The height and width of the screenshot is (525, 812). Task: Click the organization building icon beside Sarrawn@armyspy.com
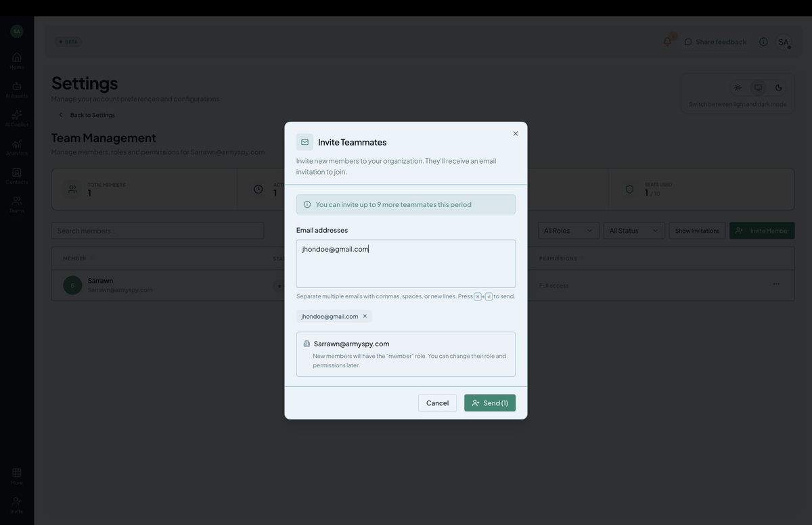(x=307, y=344)
